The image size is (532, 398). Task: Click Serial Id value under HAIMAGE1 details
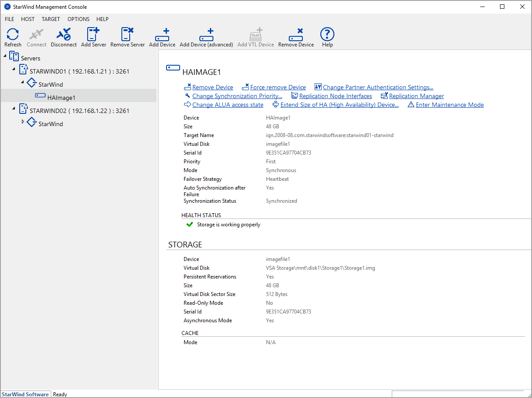coord(288,153)
